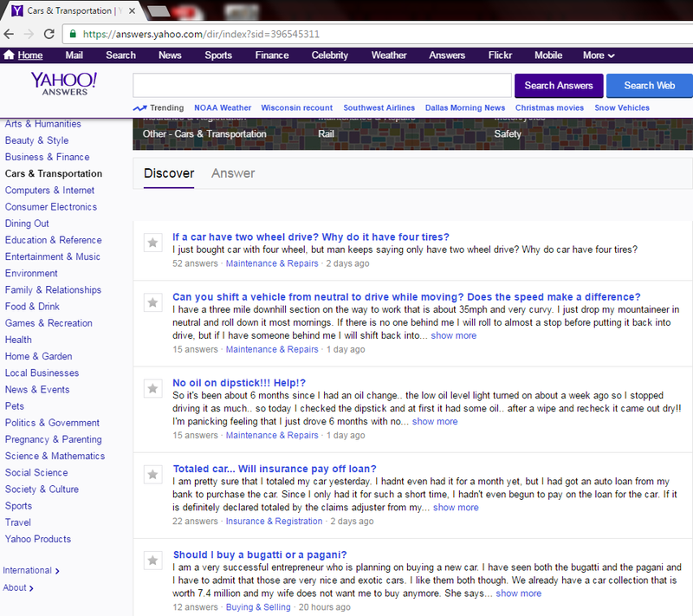Show more of the Totaled car question
693x616 pixels.
tap(456, 508)
